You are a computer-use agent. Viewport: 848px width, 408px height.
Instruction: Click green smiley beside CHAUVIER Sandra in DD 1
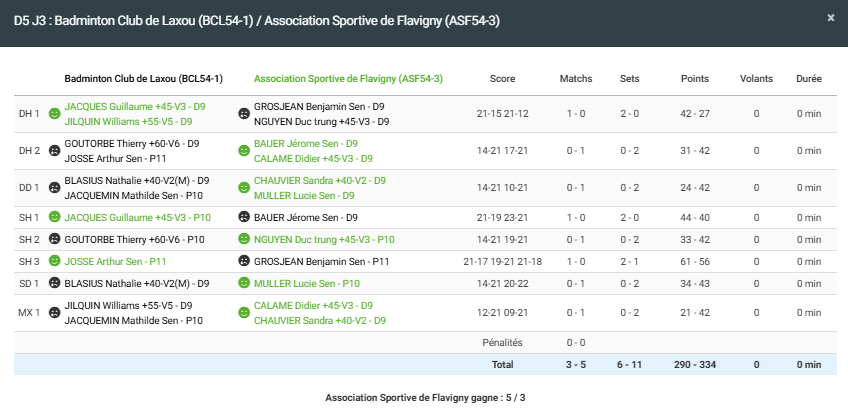tap(244, 188)
